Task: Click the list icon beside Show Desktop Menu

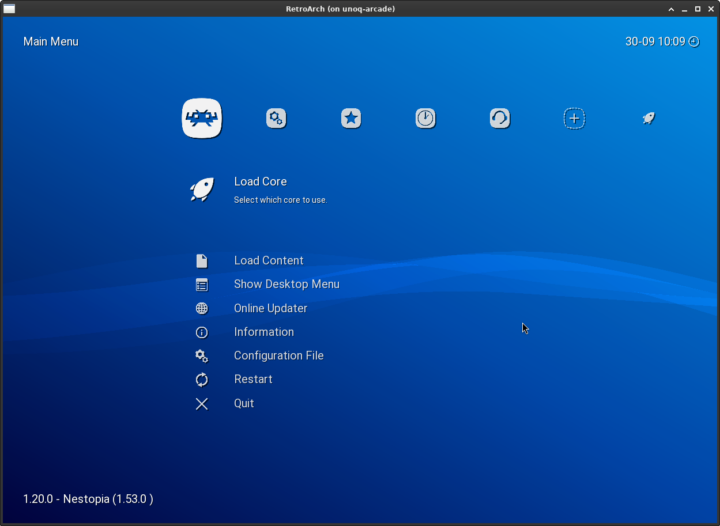Action: coord(202,285)
